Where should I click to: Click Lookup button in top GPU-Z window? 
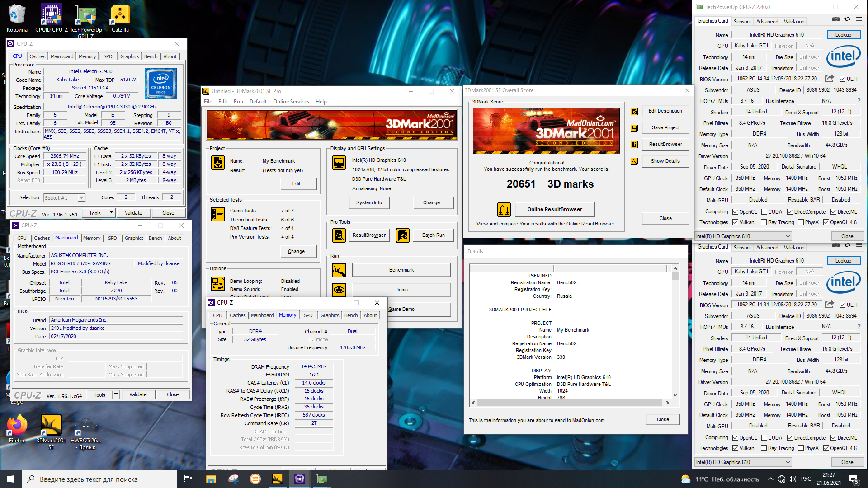pos(843,35)
